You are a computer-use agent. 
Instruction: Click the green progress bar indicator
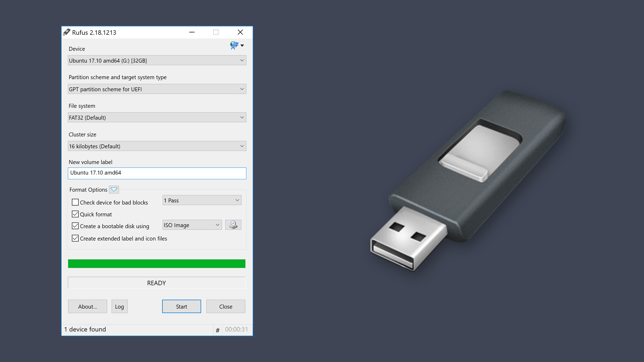pos(157,264)
